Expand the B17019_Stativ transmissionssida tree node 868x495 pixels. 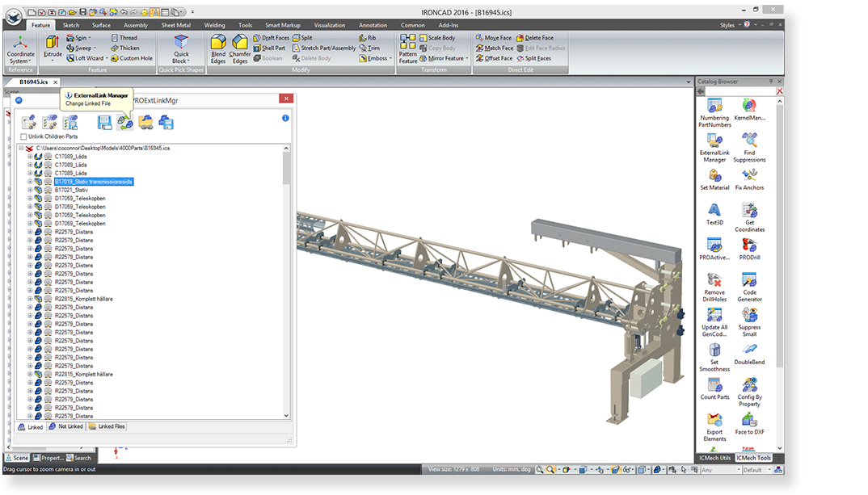[x=30, y=182]
